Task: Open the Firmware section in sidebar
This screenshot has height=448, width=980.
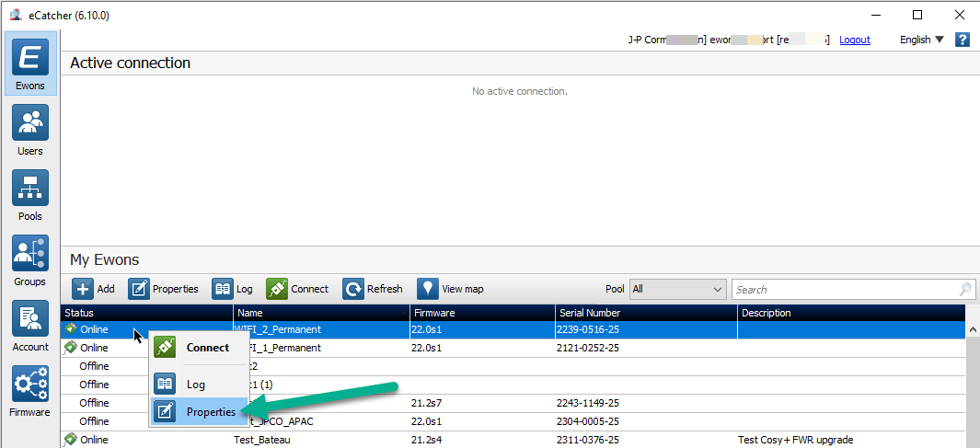Action: click(x=30, y=391)
